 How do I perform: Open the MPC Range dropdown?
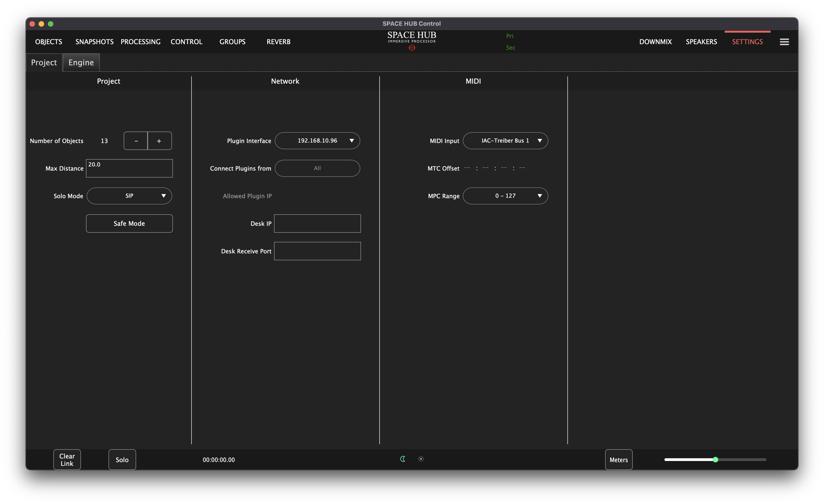point(505,196)
